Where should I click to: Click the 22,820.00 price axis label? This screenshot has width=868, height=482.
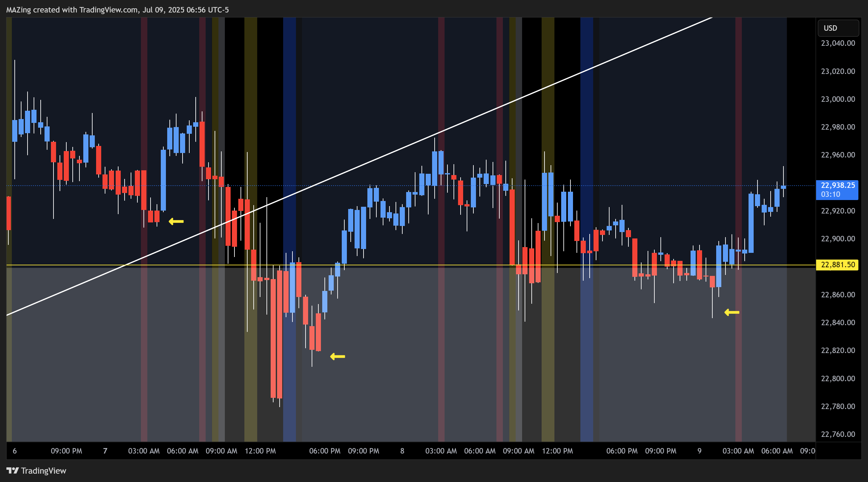click(838, 351)
